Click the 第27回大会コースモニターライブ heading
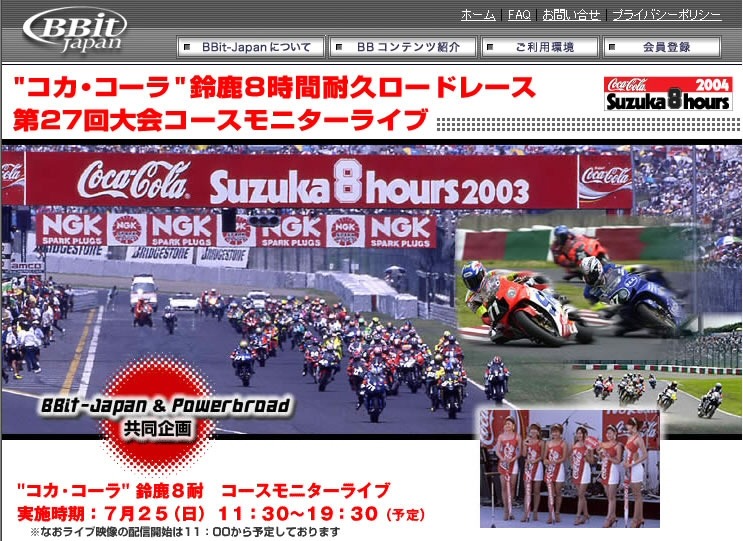Viewport: 743px width, 541px height. [221, 119]
